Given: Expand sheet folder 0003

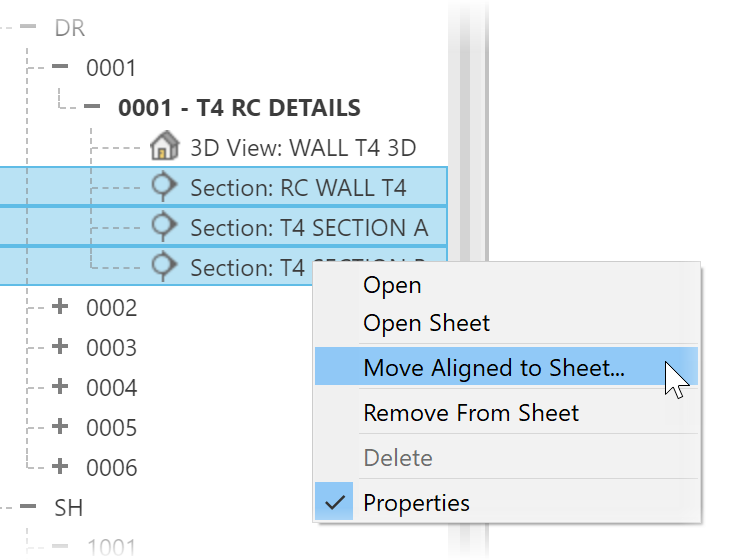Looking at the screenshot, I should (60, 346).
